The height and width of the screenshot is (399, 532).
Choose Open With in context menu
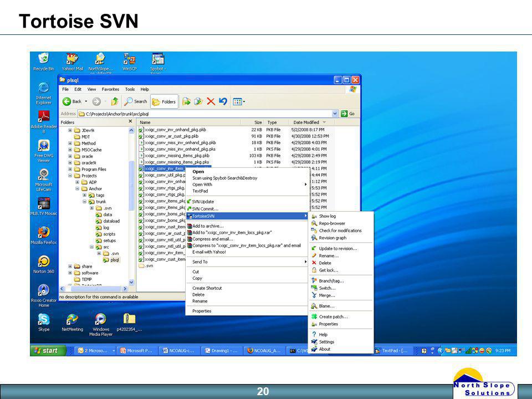248,185
